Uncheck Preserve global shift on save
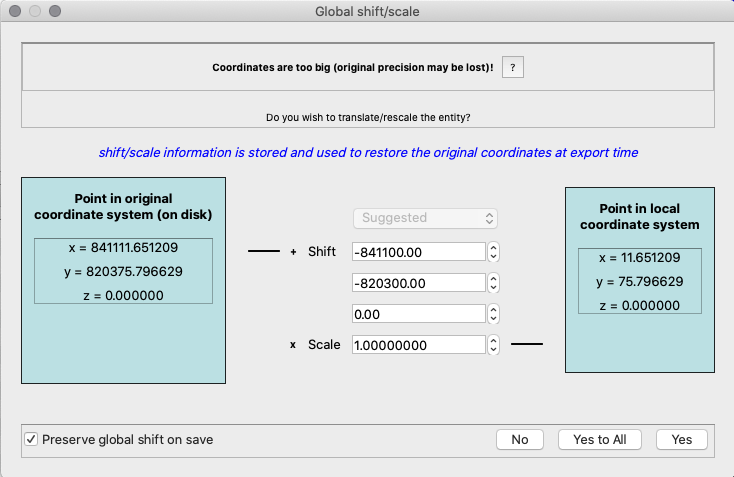 [x=32, y=439]
